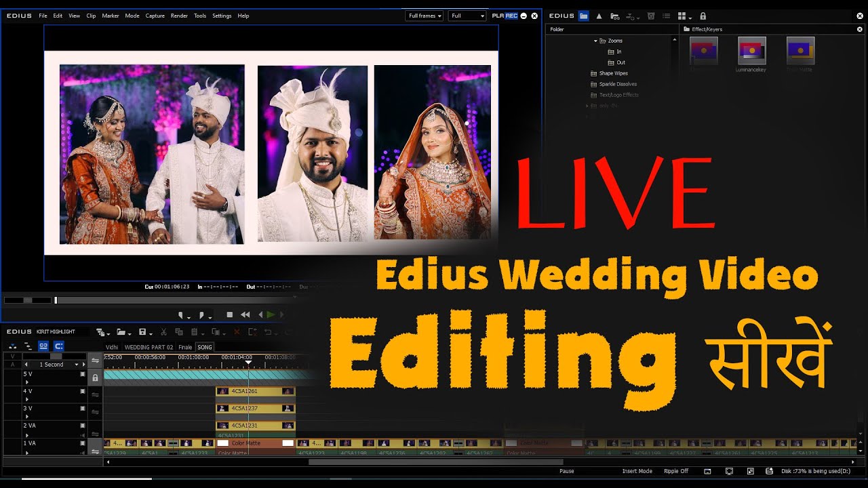Open the Marker menu
Image resolution: width=868 pixels, height=488 pixels.
click(x=111, y=16)
